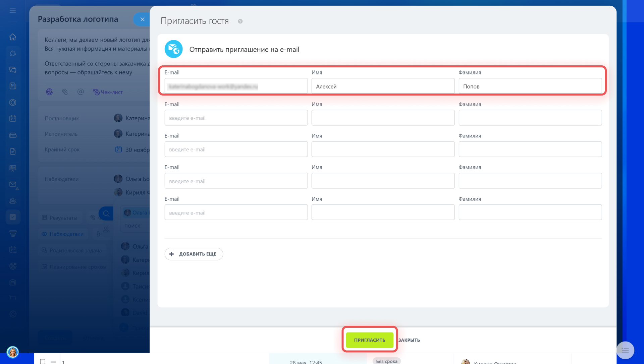Click the hamburger menu icon
The width and height of the screenshot is (644, 364).
(13, 11)
